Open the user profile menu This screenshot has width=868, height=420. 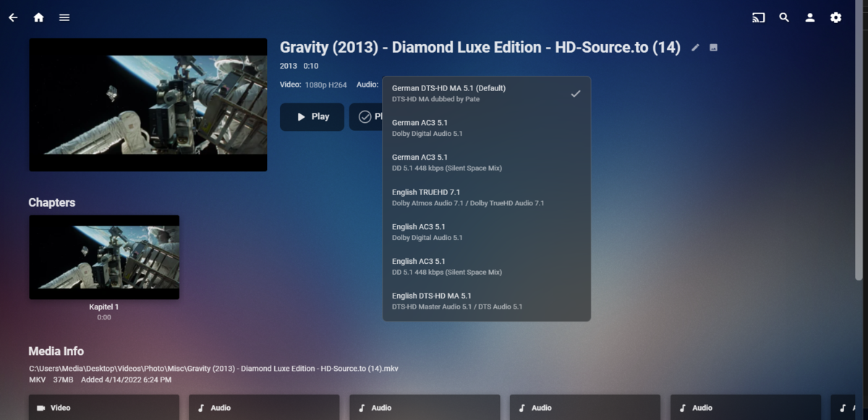[x=810, y=17]
